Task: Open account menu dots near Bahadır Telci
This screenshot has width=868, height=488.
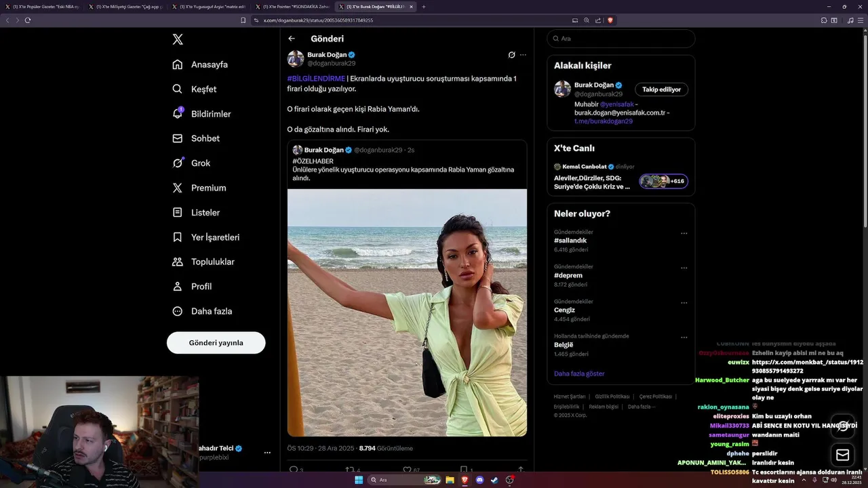Action: [267, 453]
